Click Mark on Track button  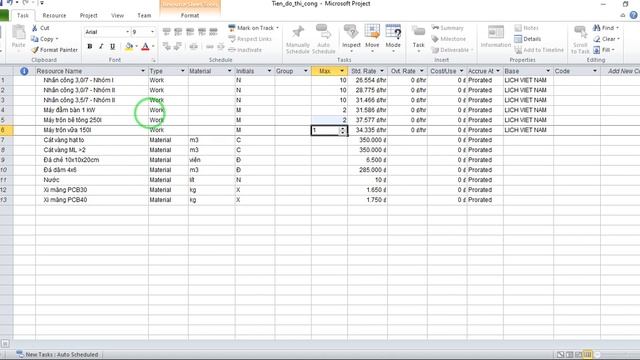tap(251, 28)
